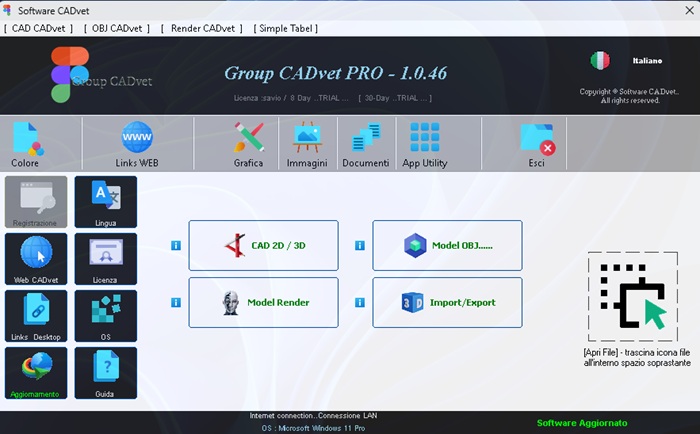Screen dimensions: 700x434
Task: Close the Software CADvet window
Action: pos(689,10)
